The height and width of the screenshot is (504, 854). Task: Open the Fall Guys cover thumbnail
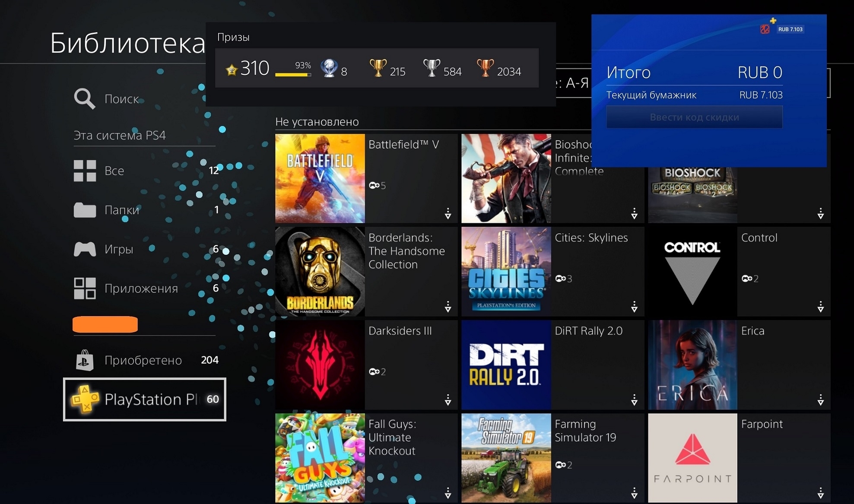[x=320, y=458]
